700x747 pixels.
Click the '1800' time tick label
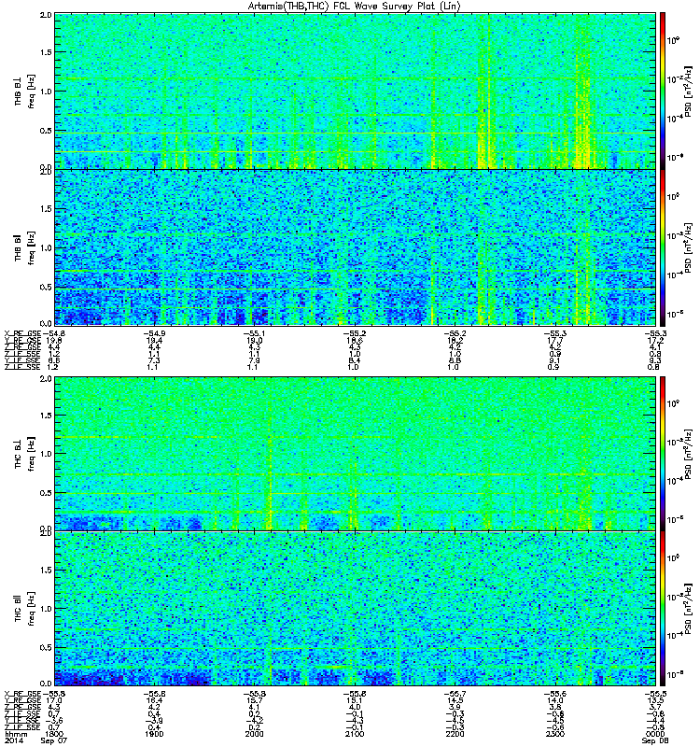(x=54, y=734)
